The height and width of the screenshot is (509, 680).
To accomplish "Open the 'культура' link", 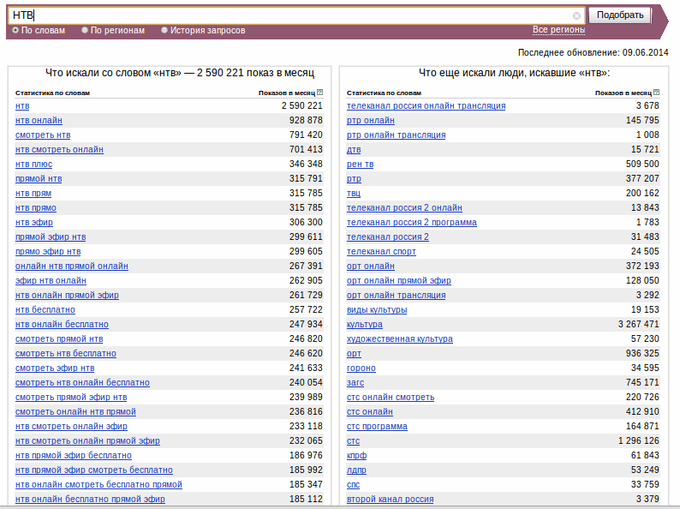I will coord(364,324).
